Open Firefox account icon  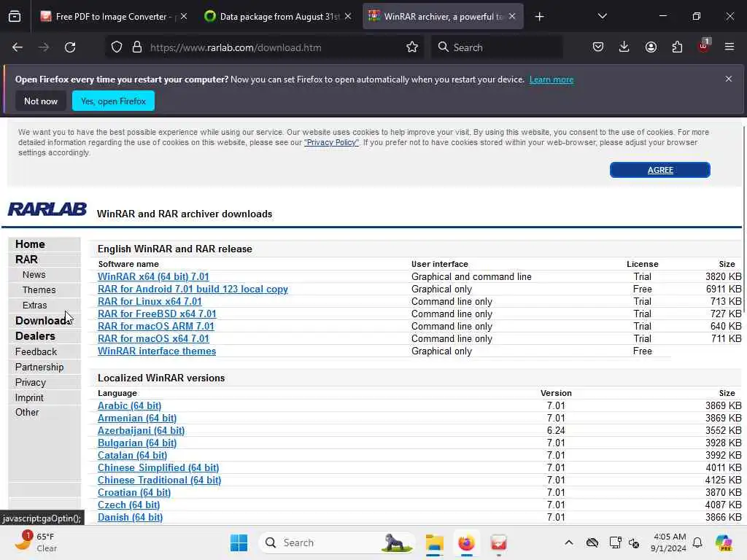point(651,47)
